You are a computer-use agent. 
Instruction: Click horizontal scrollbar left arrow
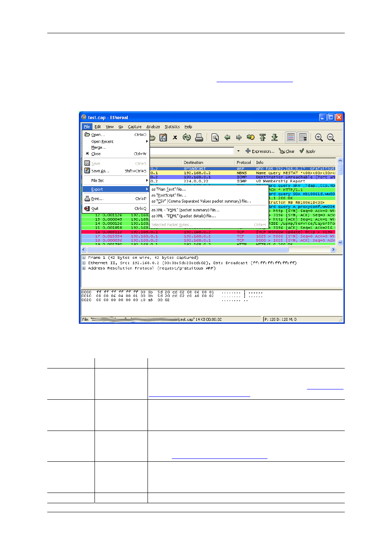(84, 249)
